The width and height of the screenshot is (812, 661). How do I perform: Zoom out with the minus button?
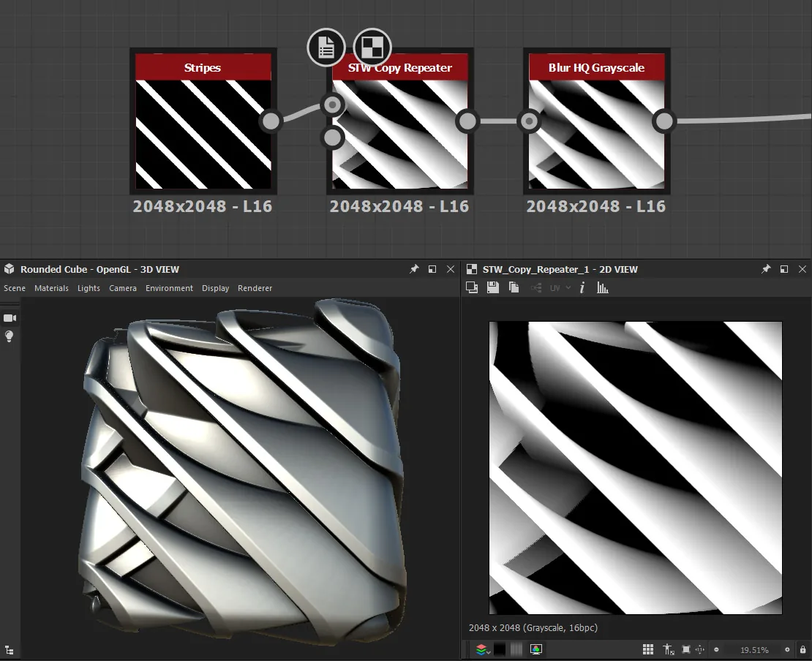pyautogui.click(x=717, y=649)
